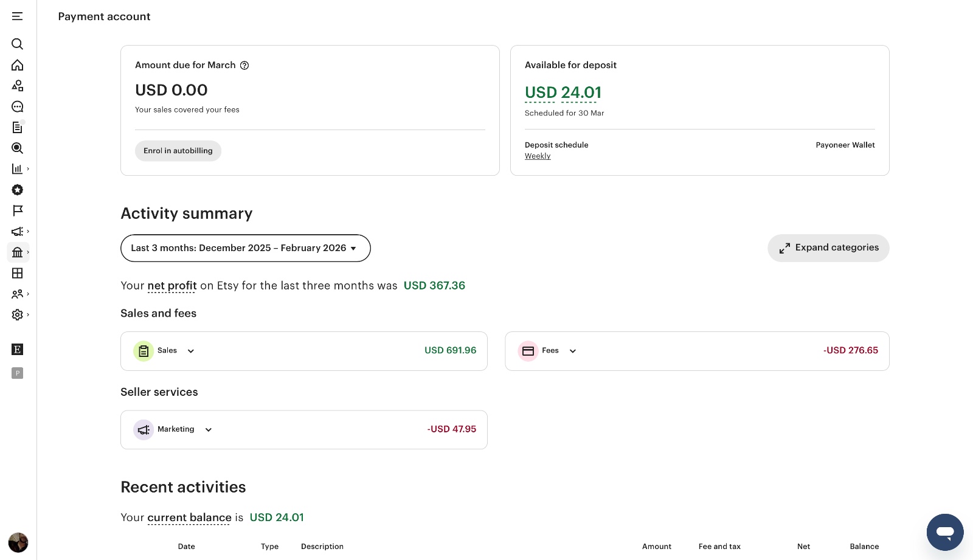Open Orders clipboard icon in sidebar

[17, 128]
